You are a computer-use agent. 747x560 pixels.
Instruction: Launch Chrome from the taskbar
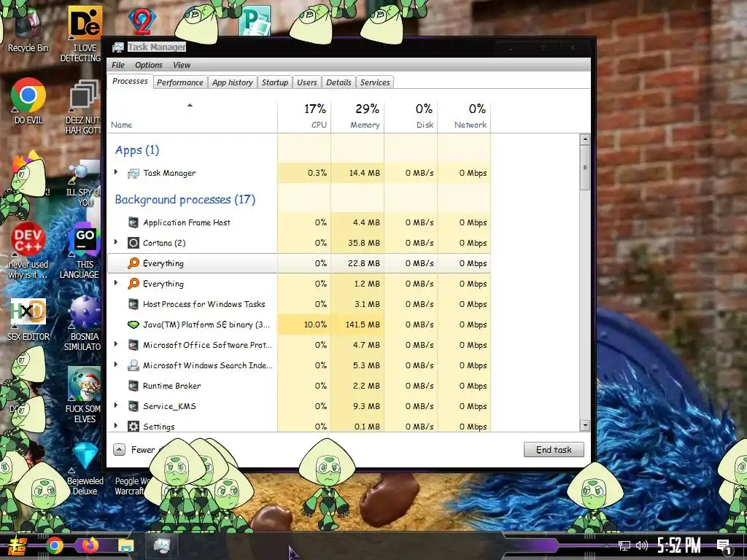coord(54,545)
